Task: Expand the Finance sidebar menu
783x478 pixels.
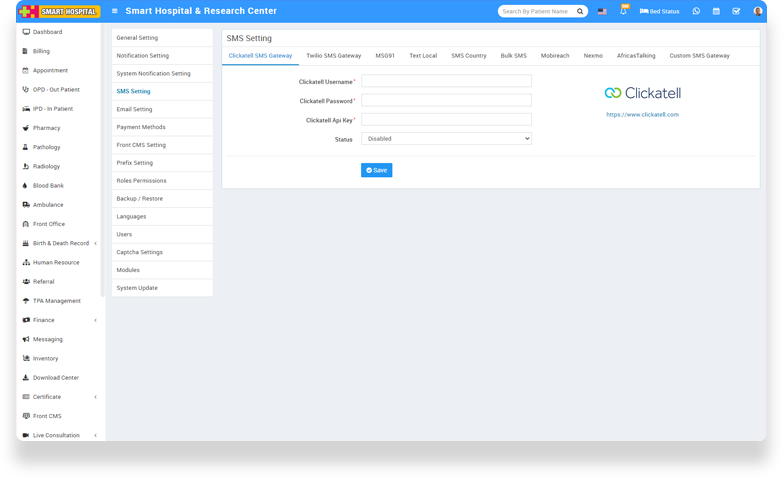Action: (95, 320)
